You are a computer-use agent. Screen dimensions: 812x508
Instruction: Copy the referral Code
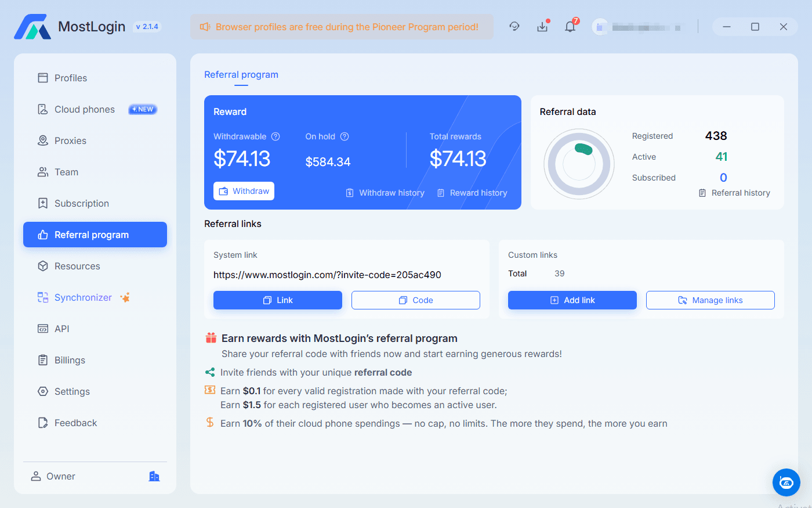[416, 300]
